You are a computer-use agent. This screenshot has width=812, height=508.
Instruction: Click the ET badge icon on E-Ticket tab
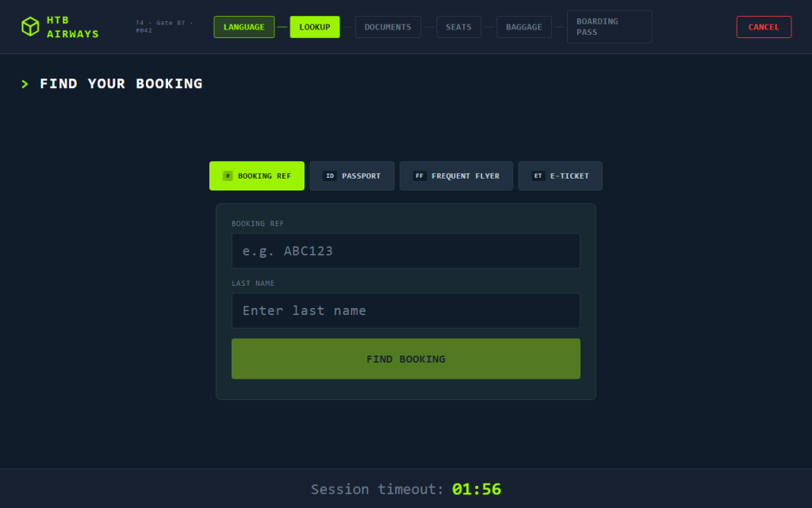click(538, 175)
